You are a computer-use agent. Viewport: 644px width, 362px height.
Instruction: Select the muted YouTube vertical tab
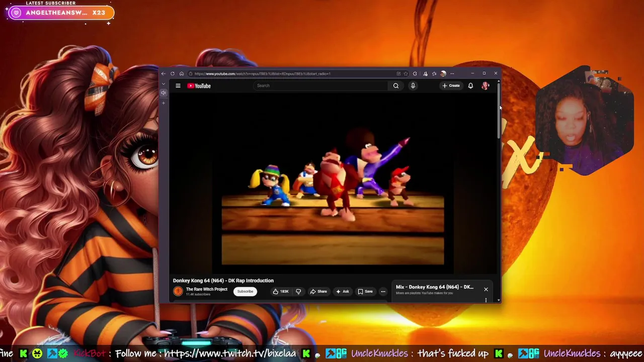[x=164, y=93]
